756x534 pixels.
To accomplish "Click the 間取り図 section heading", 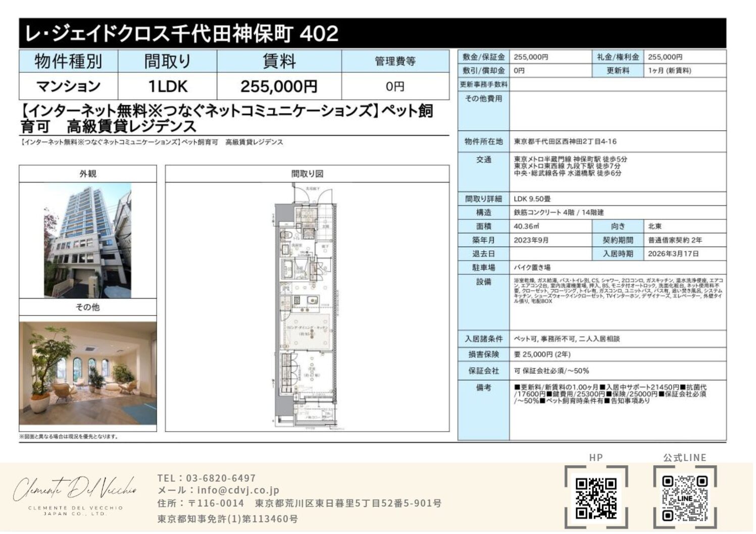I will coord(307,174).
